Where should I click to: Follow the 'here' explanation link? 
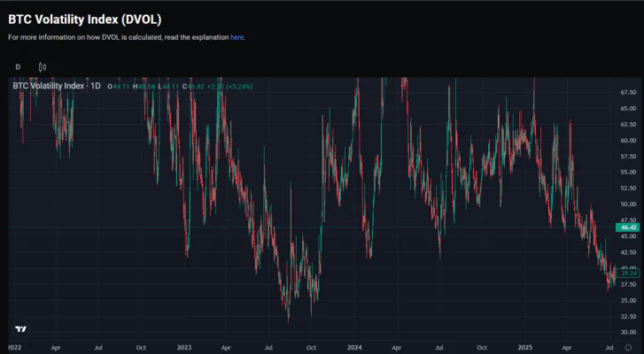coord(237,37)
